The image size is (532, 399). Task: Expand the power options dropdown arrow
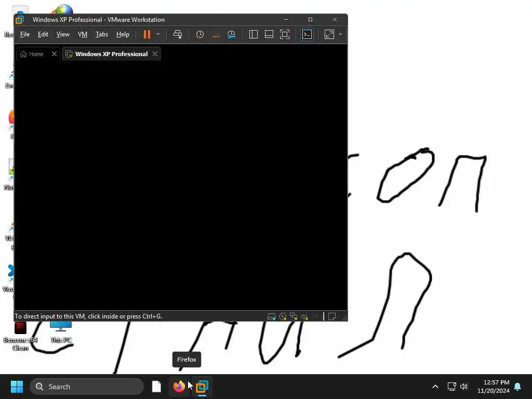158,34
